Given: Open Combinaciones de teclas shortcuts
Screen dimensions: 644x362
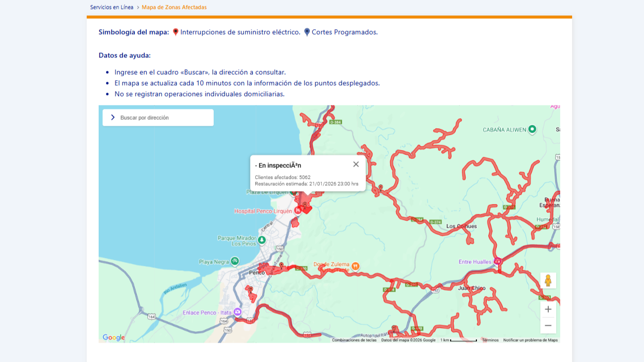Looking at the screenshot, I should (x=354, y=340).
